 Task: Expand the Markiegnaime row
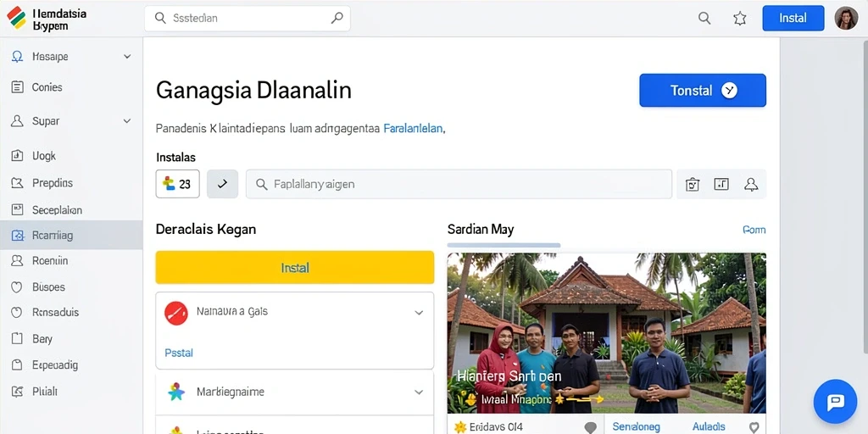point(419,392)
